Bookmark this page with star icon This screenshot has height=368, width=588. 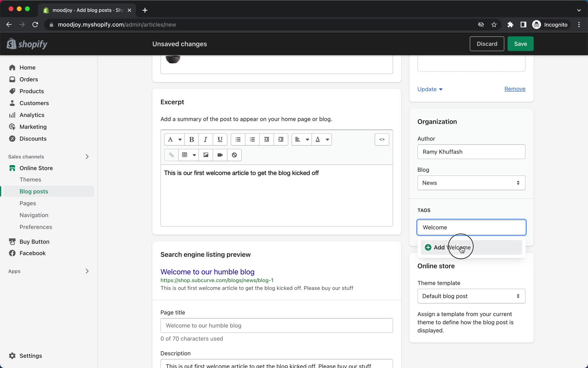[x=494, y=25]
